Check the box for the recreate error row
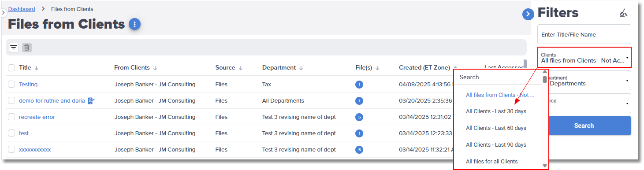The image size is (644, 170). pos(11,117)
